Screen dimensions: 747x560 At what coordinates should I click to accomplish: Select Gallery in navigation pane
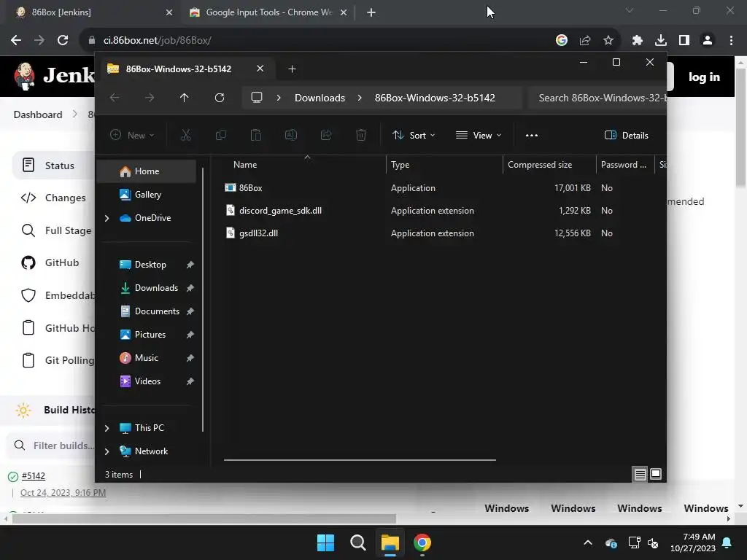(x=147, y=195)
